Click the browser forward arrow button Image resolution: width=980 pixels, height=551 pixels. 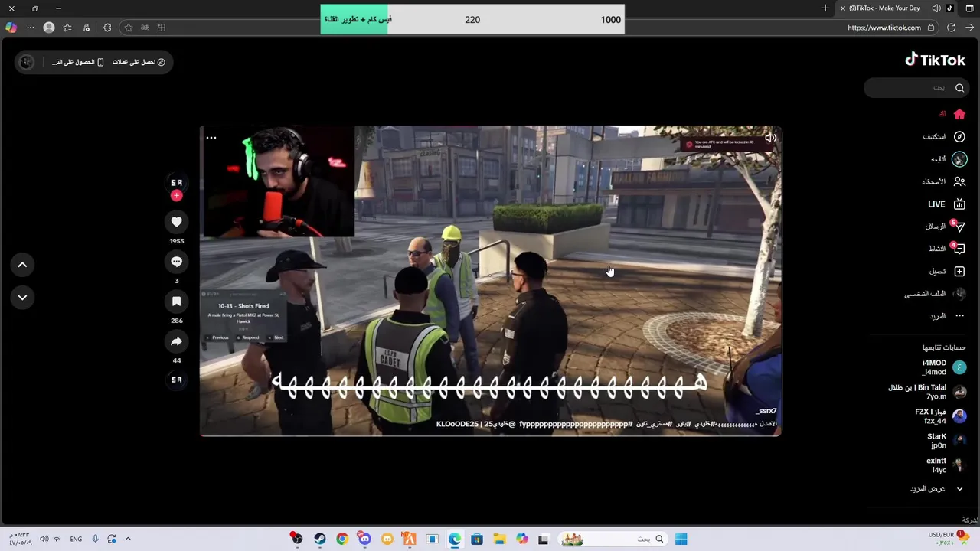coord(969,28)
